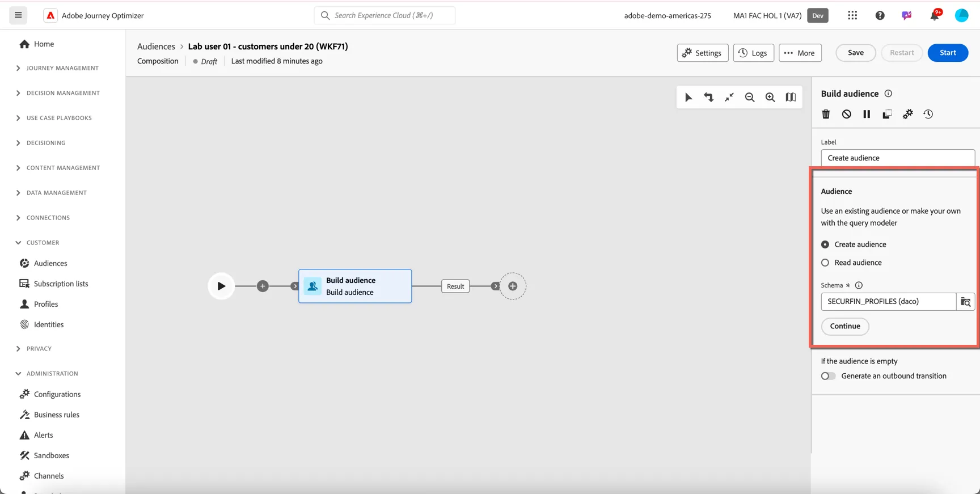Image resolution: width=980 pixels, height=494 pixels.
Task: Open notifications bell
Action: pyautogui.click(x=934, y=15)
